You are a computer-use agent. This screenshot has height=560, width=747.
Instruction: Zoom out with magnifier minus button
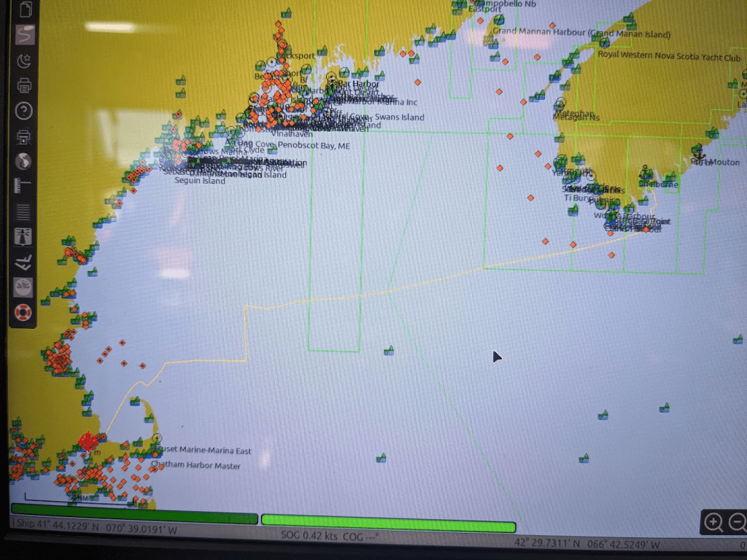pos(738,522)
